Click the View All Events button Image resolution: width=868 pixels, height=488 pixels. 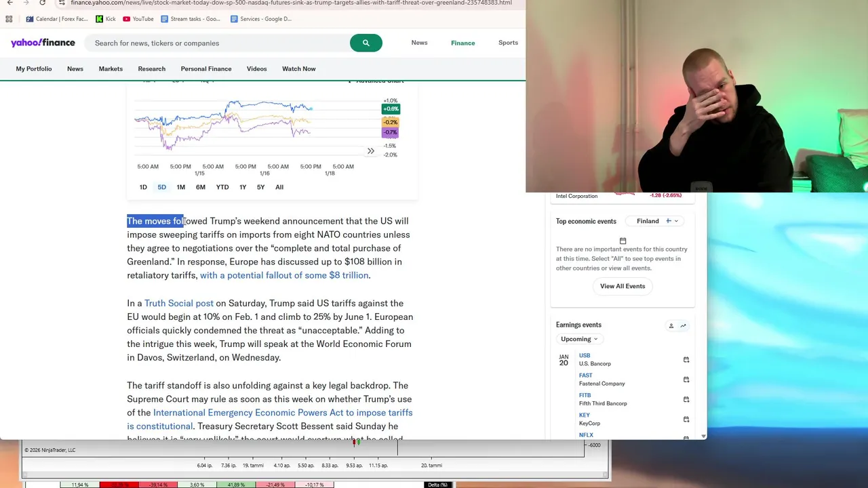623,286
